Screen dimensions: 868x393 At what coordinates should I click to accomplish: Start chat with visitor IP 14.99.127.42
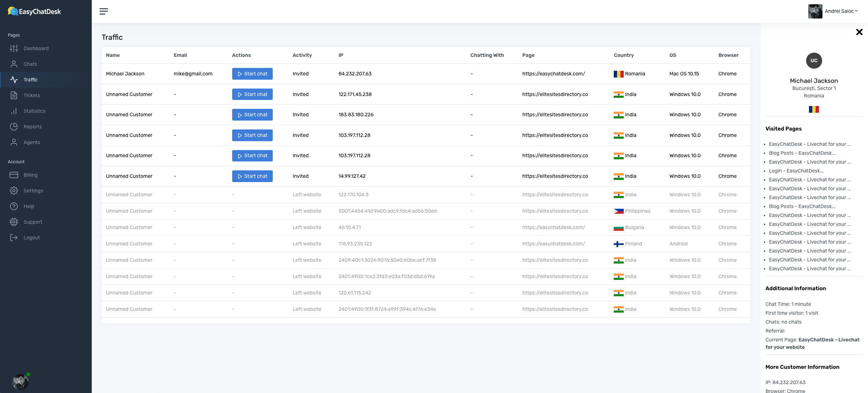tap(252, 176)
